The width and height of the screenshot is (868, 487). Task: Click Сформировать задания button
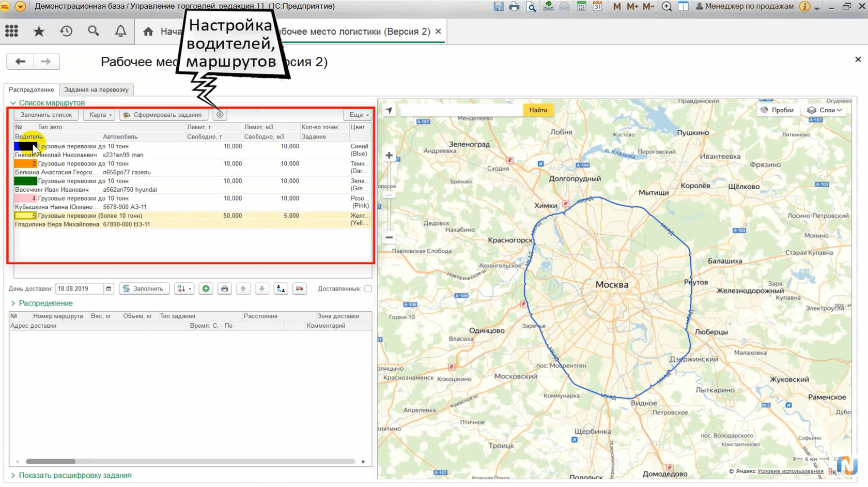163,115
